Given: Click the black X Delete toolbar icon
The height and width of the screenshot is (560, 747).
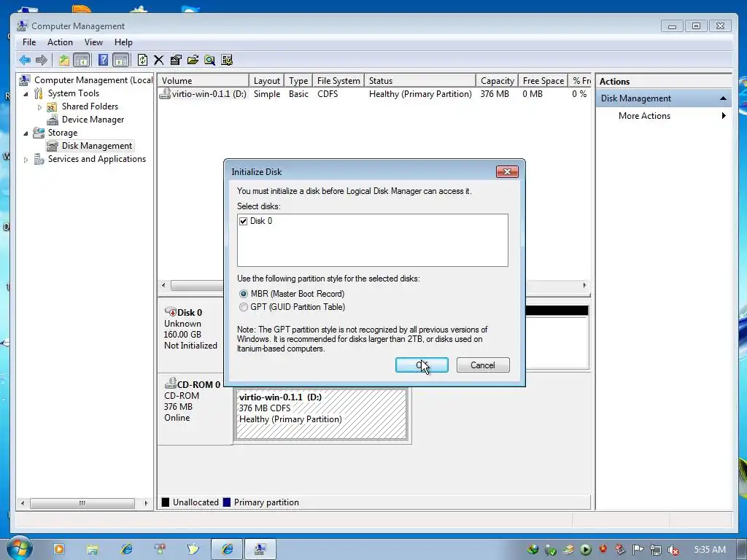Looking at the screenshot, I should click(158, 60).
